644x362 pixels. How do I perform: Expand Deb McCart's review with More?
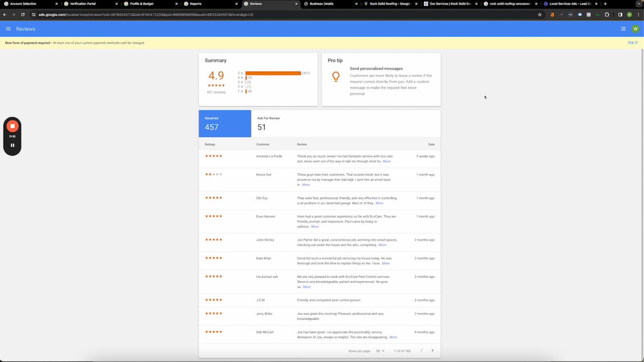tap(393, 337)
